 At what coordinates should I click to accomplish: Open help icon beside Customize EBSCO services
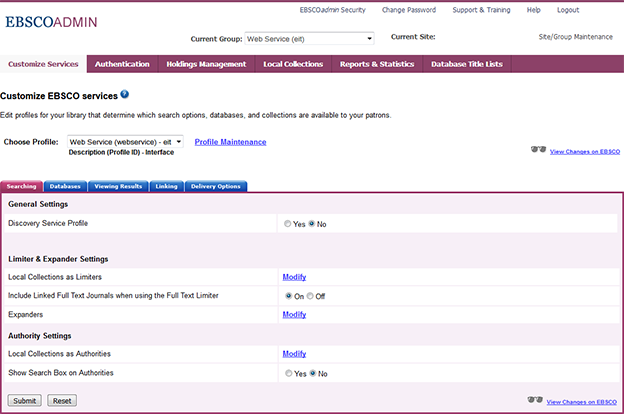125,94
